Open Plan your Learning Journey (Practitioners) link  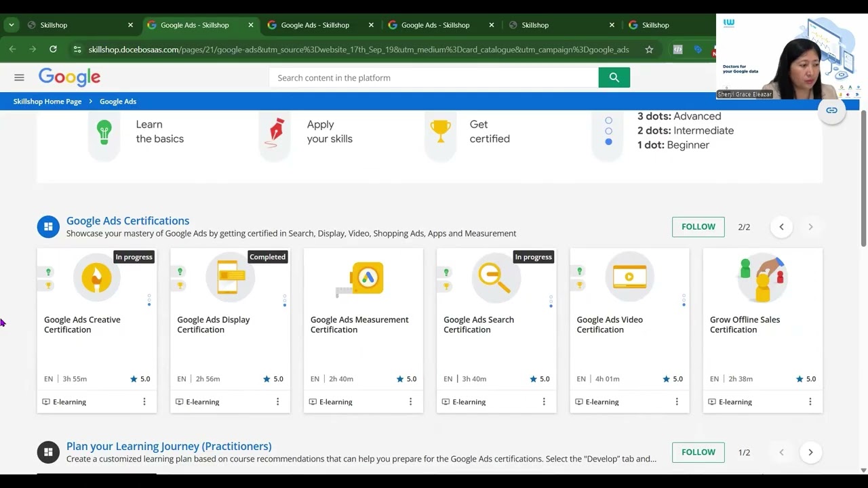pos(169,446)
